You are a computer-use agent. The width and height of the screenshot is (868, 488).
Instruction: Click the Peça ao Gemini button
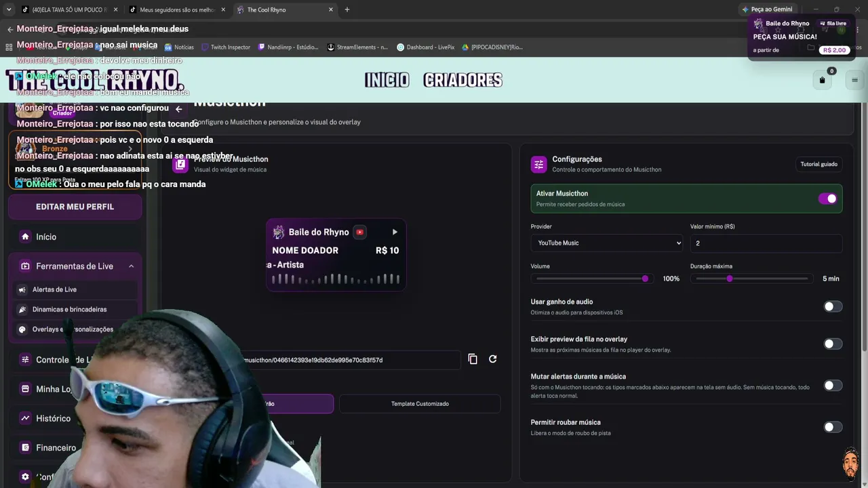point(768,9)
